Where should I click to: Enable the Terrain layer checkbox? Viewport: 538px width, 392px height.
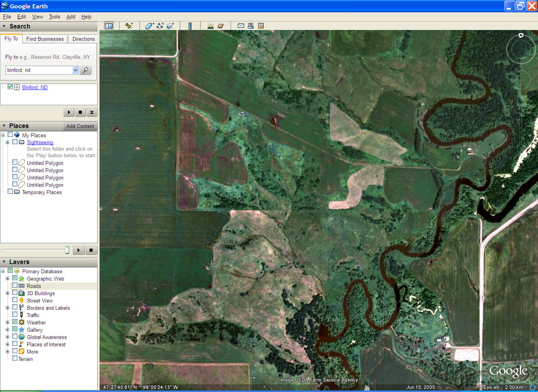(15, 358)
